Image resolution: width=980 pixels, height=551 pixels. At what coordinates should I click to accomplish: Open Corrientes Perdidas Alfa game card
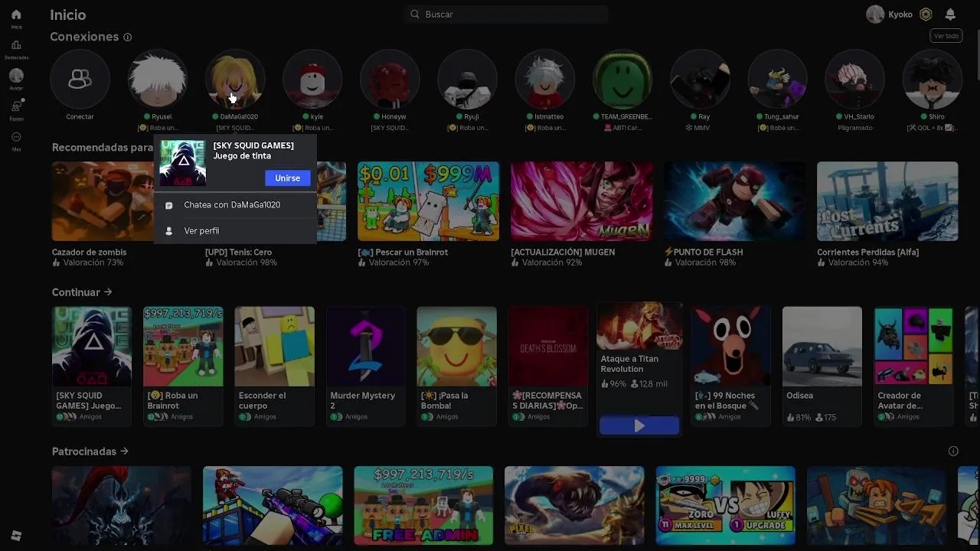pyautogui.click(x=887, y=214)
